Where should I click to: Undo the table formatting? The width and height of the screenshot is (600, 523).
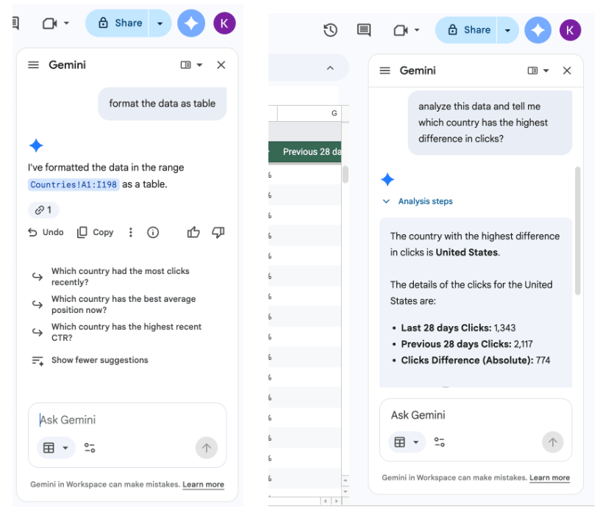(x=46, y=232)
